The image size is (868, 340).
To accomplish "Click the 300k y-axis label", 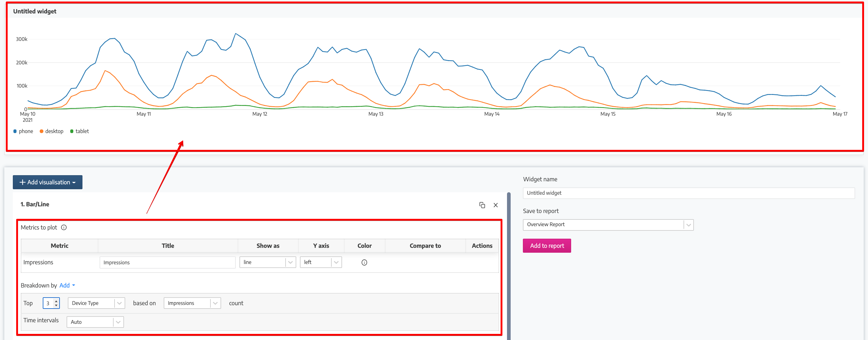I will [x=22, y=39].
